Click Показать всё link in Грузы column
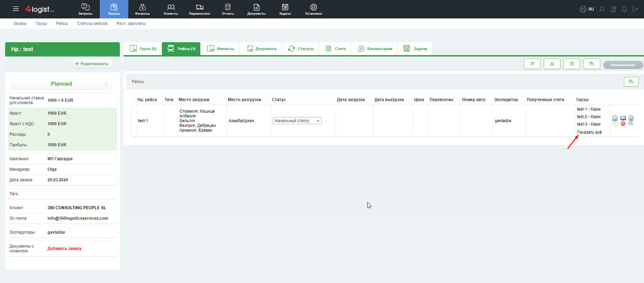Screen dimensions: 644x283 point(589,132)
